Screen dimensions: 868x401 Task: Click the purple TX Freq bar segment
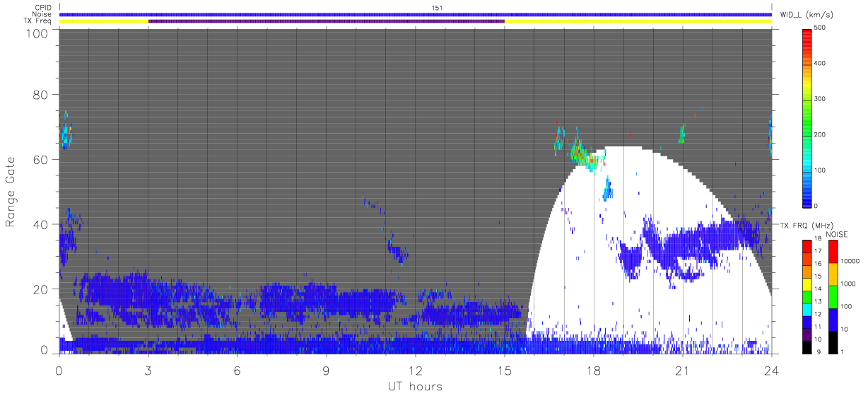tap(326, 21)
